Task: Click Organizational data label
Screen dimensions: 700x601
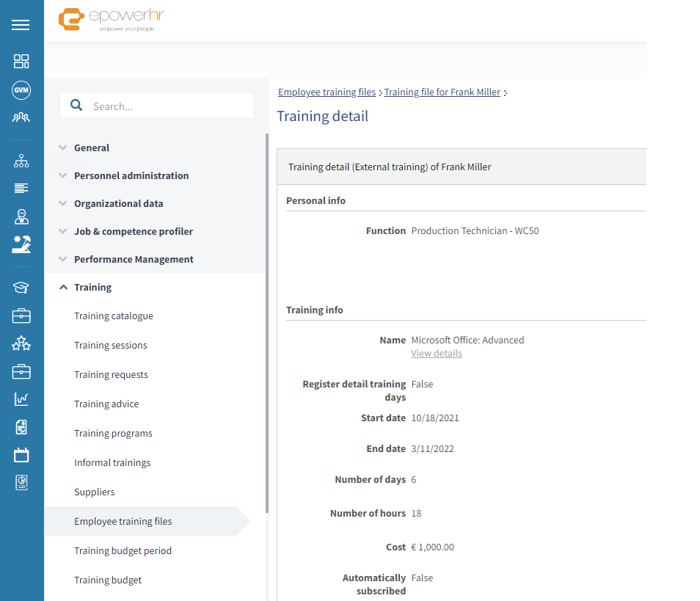Action: pyautogui.click(x=119, y=203)
